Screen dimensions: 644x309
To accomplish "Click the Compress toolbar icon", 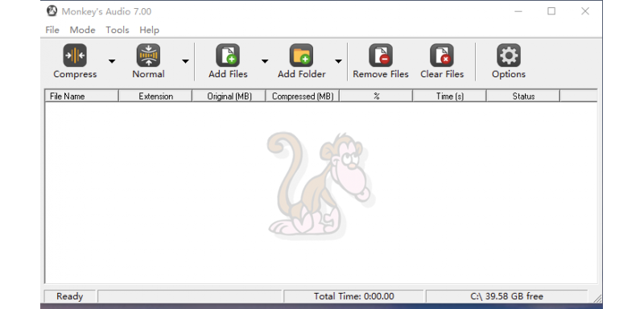I will (x=75, y=56).
